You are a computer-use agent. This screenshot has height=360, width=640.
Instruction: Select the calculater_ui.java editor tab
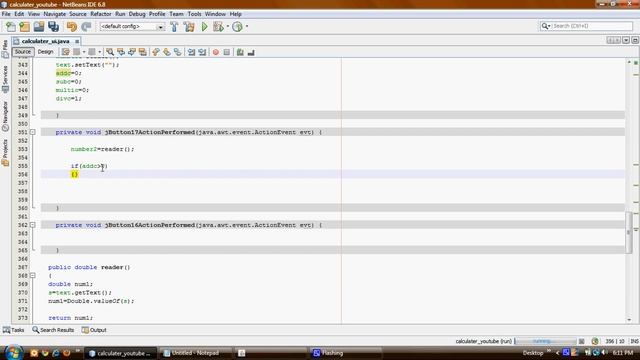tap(45, 41)
